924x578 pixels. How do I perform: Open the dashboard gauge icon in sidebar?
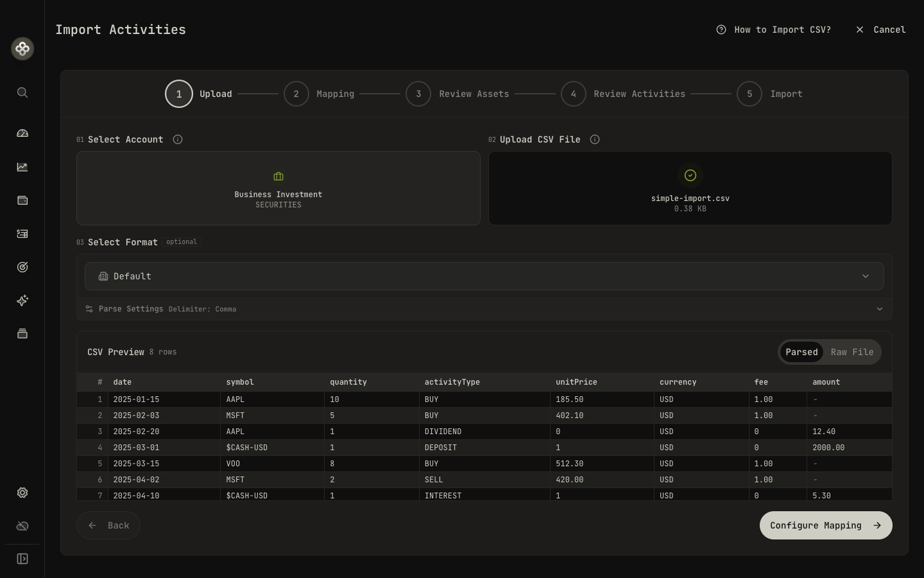pyautogui.click(x=22, y=134)
